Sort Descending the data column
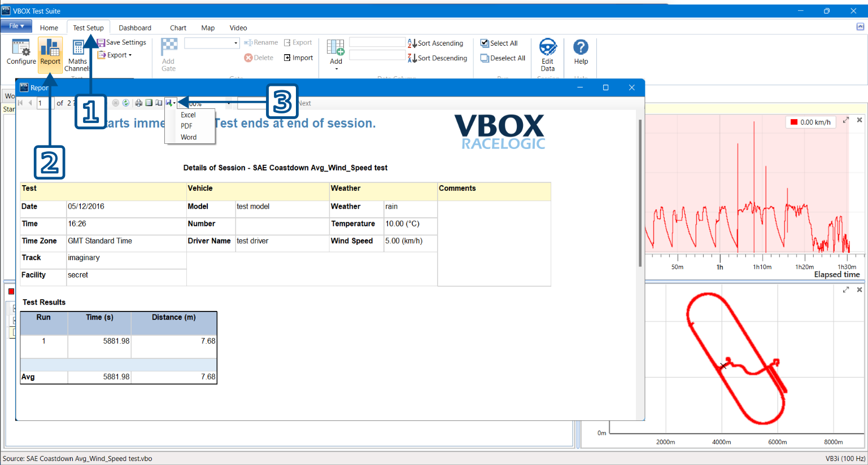 coord(438,58)
